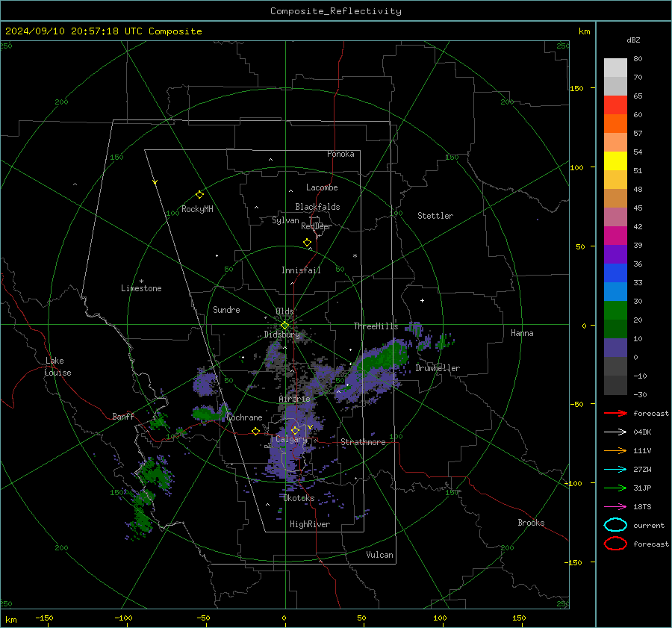Click the dBZ legend heading
672x628 pixels.
click(633, 40)
